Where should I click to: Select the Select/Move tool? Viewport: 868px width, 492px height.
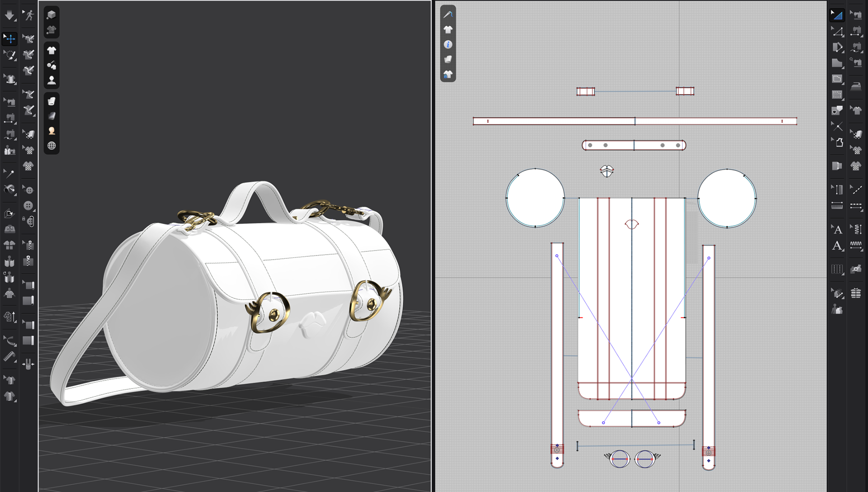[x=9, y=39]
